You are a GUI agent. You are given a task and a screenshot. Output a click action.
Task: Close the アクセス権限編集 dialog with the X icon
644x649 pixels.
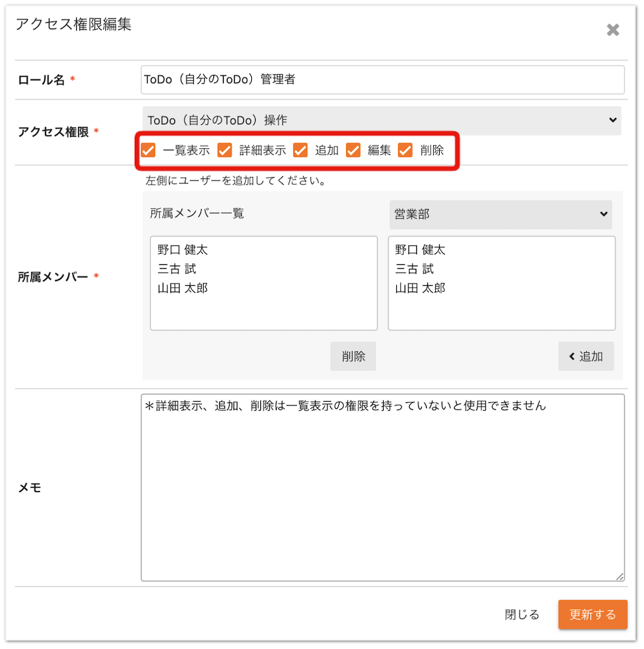tap(613, 30)
